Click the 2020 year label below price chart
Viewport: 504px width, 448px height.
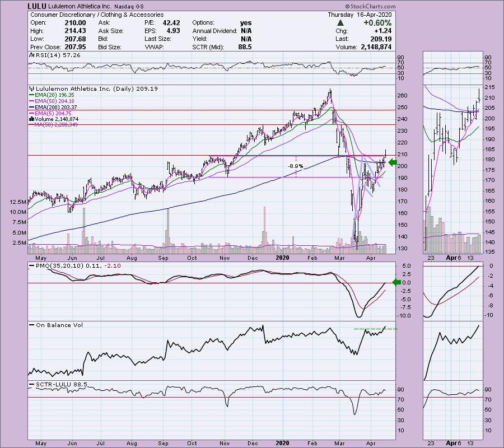[283, 258]
